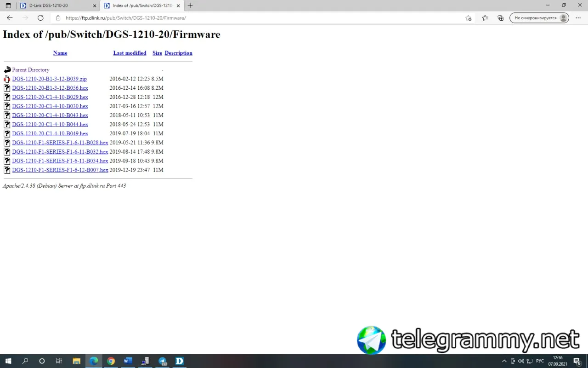Open Telegram from the taskbar
This screenshot has width=588, height=368.
point(163,361)
